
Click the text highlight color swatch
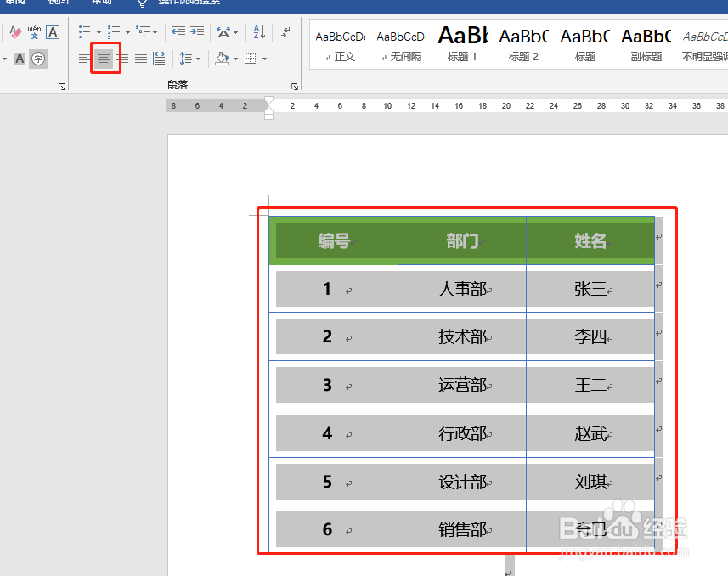[x=20, y=59]
